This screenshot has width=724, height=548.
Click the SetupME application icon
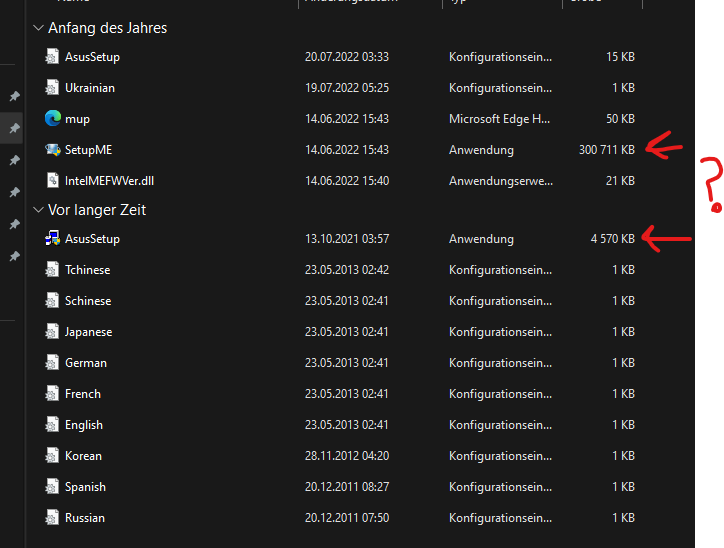click(x=52, y=150)
